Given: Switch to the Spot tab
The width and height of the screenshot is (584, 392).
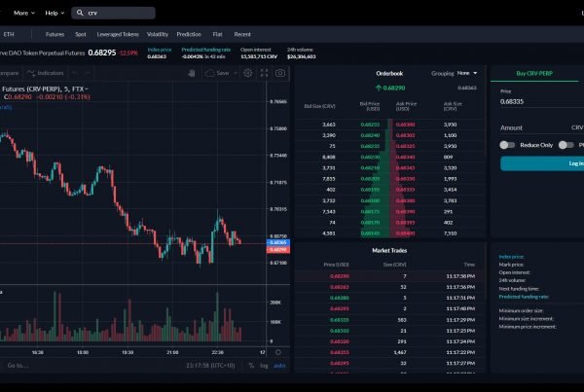Looking at the screenshot, I should click(x=81, y=34).
